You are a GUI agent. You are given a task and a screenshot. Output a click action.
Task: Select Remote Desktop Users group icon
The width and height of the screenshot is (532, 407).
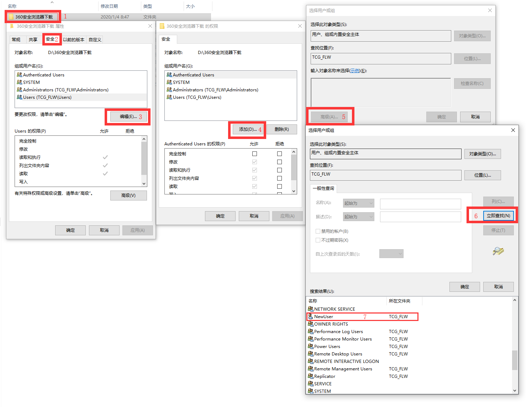[x=311, y=354]
